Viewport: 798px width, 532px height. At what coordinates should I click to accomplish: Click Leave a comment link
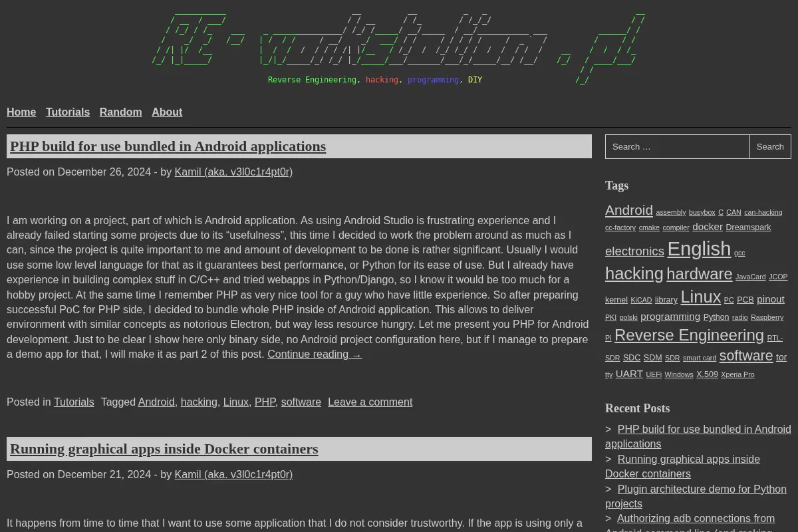tap(370, 402)
